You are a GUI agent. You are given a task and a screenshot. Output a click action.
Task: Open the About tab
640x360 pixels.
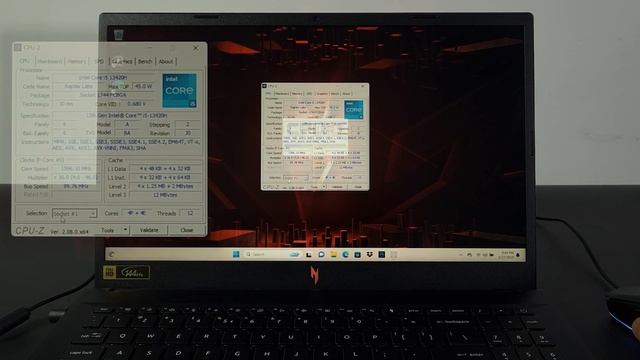pos(166,61)
